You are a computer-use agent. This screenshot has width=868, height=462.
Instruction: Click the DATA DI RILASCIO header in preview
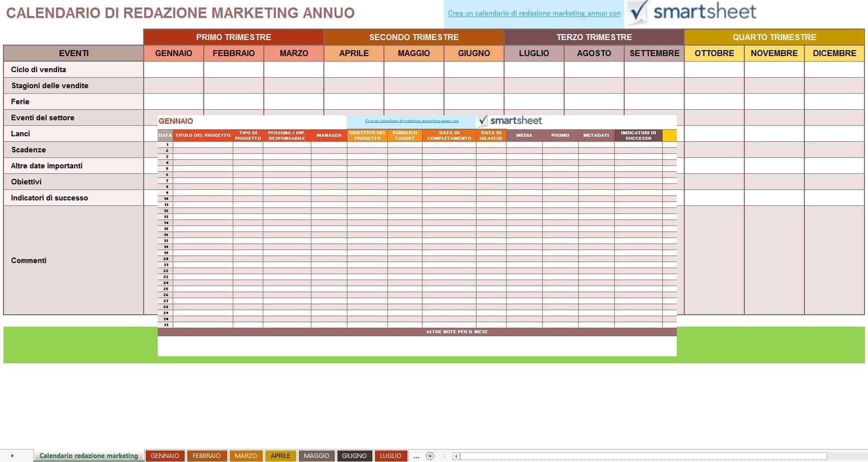click(x=491, y=135)
